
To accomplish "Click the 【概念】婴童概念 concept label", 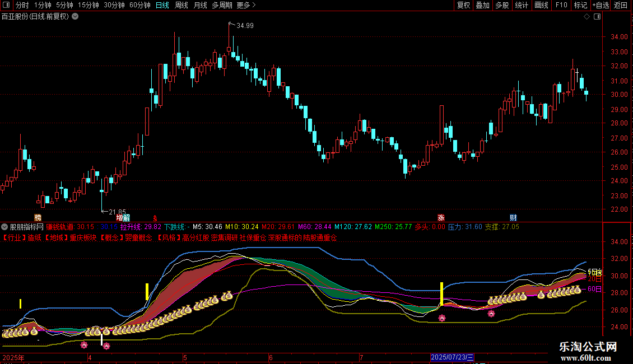I will click(125, 237).
